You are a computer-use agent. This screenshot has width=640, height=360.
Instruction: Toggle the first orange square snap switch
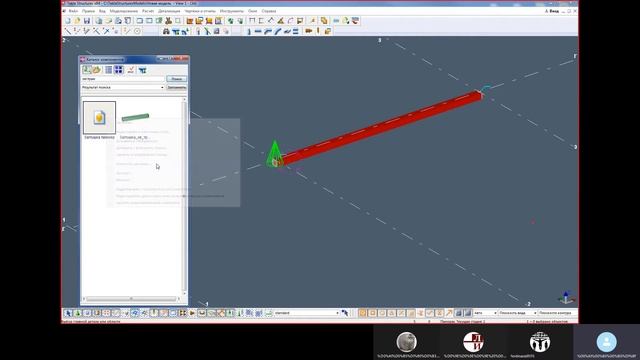point(362,313)
